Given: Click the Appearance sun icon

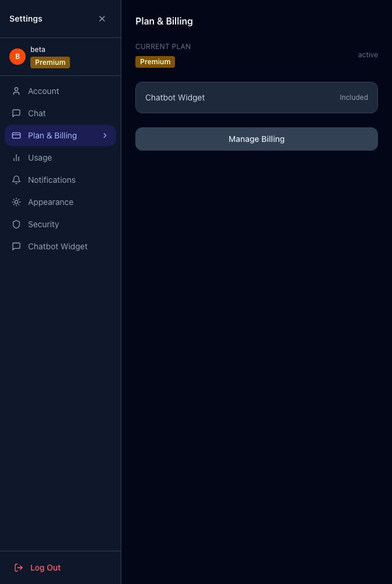Looking at the screenshot, I should 16,202.
